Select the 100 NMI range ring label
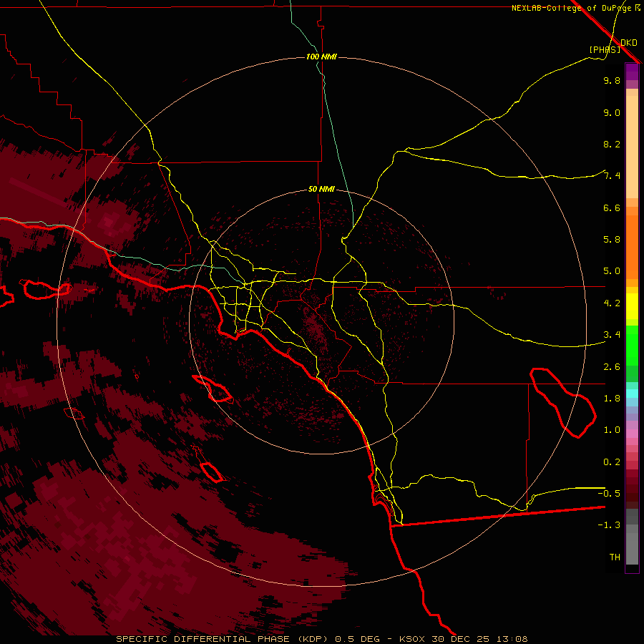The width and height of the screenshot is (644, 644). click(x=321, y=57)
